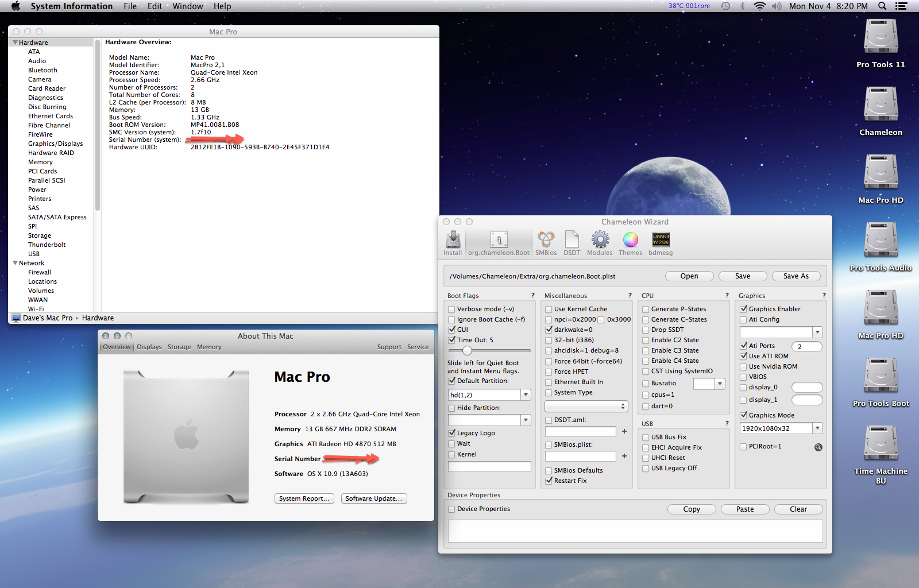Image resolution: width=919 pixels, height=588 pixels.
Task: Disable the Graphics Enabler checkbox
Action: pyautogui.click(x=743, y=310)
